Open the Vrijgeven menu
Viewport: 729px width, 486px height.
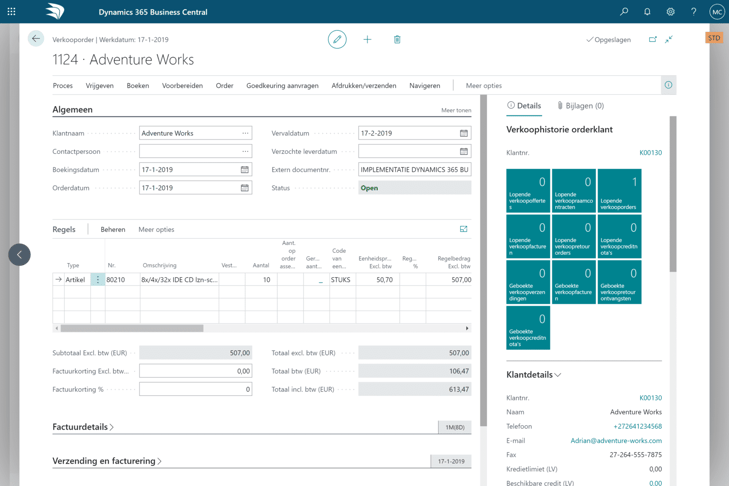99,86
